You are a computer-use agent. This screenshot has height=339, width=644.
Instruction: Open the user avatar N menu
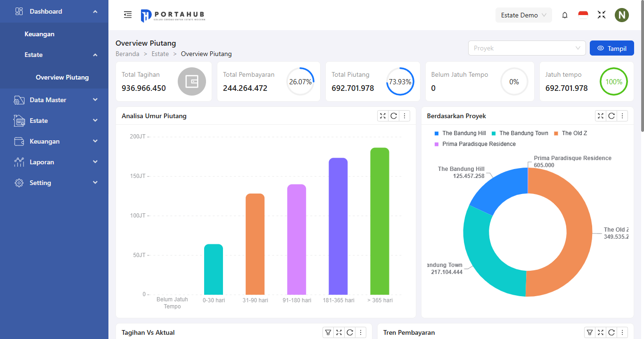coord(622,15)
